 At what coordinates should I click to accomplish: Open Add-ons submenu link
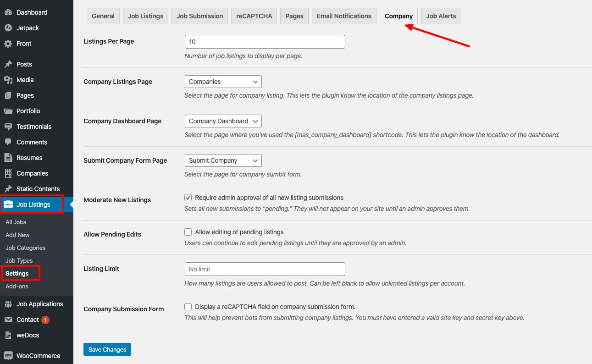[17, 286]
